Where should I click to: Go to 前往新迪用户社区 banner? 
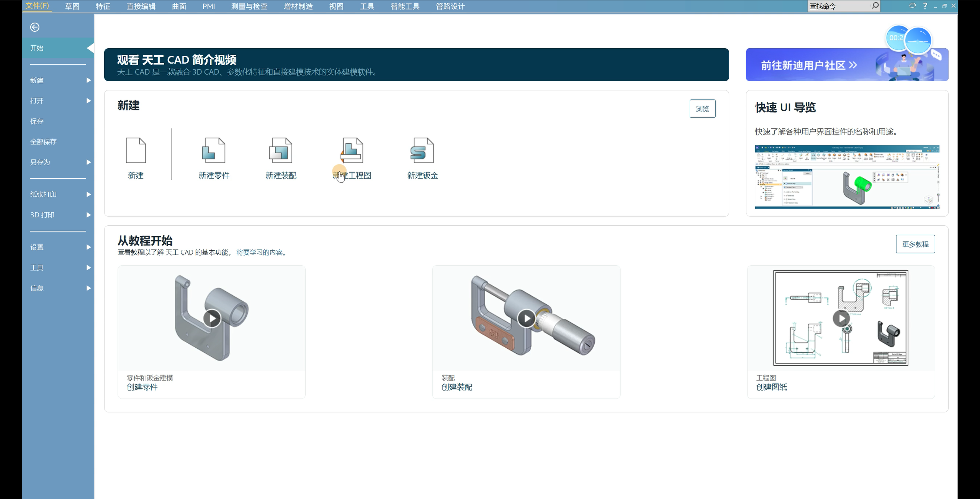pyautogui.click(x=847, y=64)
